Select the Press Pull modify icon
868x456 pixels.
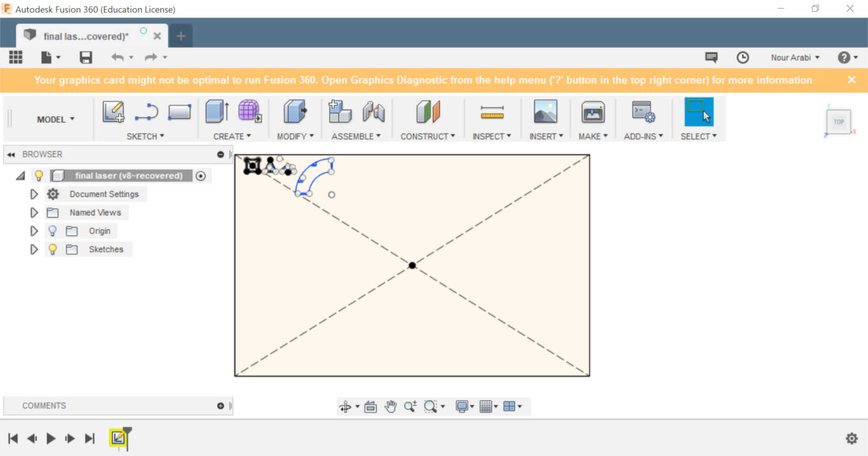[x=295, y=112]
